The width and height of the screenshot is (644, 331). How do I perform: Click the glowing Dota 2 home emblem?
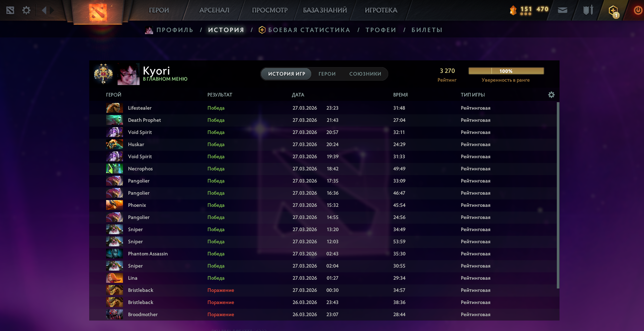point(98,12)
